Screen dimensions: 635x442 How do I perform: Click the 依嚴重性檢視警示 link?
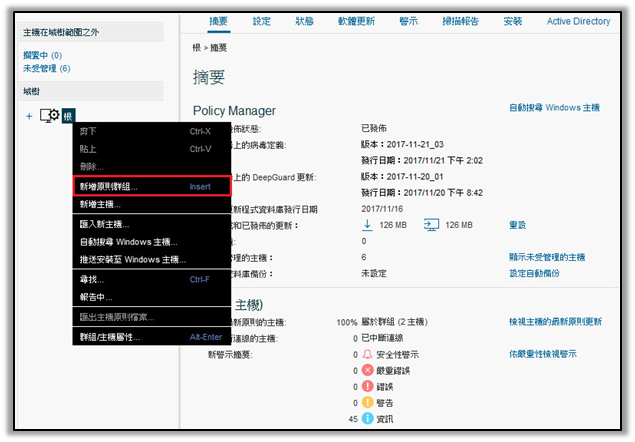pos(543,354)
